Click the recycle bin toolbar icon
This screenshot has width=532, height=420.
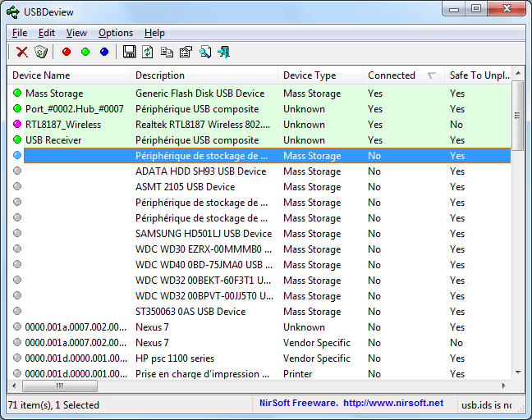pos(41,52)
